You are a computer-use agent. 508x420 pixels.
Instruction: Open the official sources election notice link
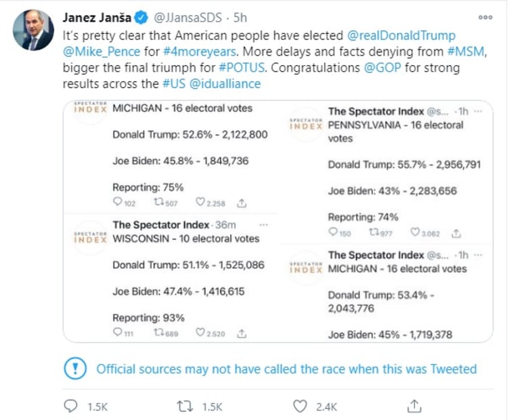pyautogui.click(x=287, y=369)
